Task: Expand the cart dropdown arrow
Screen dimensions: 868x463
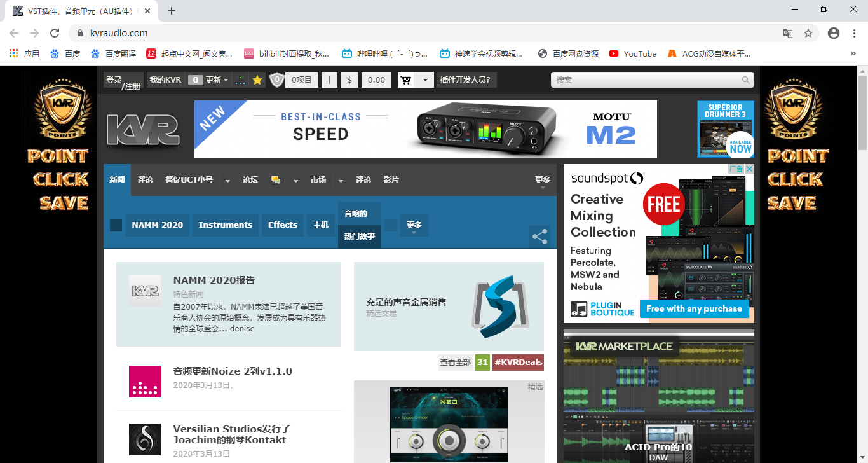Action: 424,80
